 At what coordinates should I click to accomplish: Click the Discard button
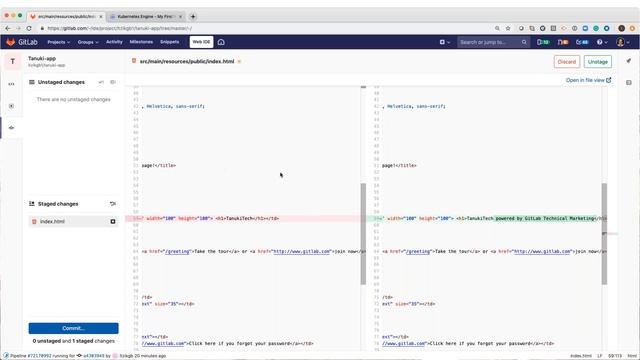click(x=567, y=62)
